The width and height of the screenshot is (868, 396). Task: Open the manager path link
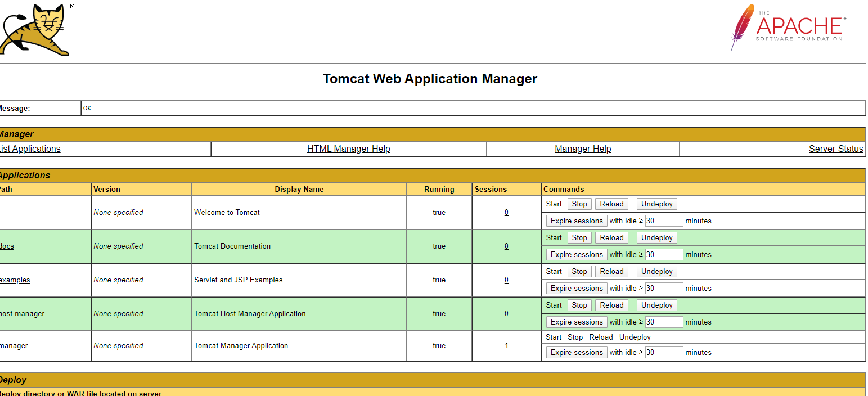coord(14,346)
